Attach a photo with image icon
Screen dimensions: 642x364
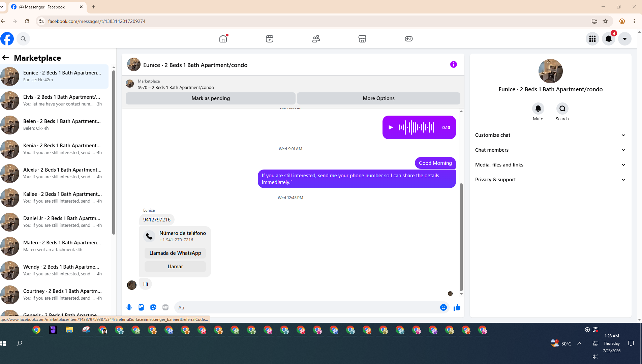pyautogui.click(x=141, y=307)
